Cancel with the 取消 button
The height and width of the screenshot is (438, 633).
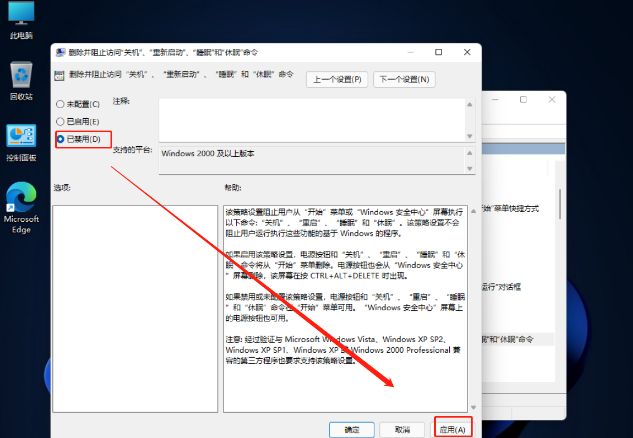click(x=402, y=430)
